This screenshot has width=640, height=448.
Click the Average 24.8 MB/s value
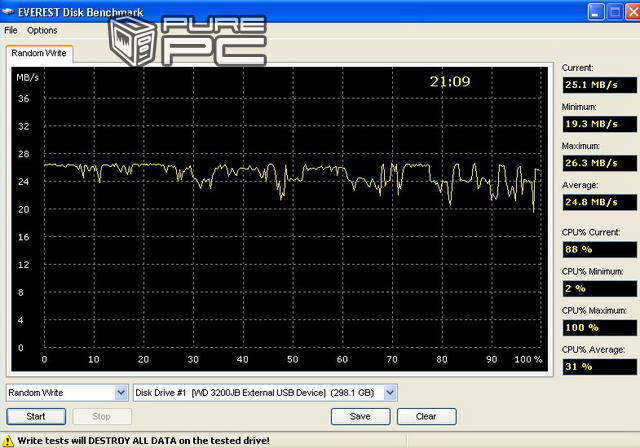[599, 202]
